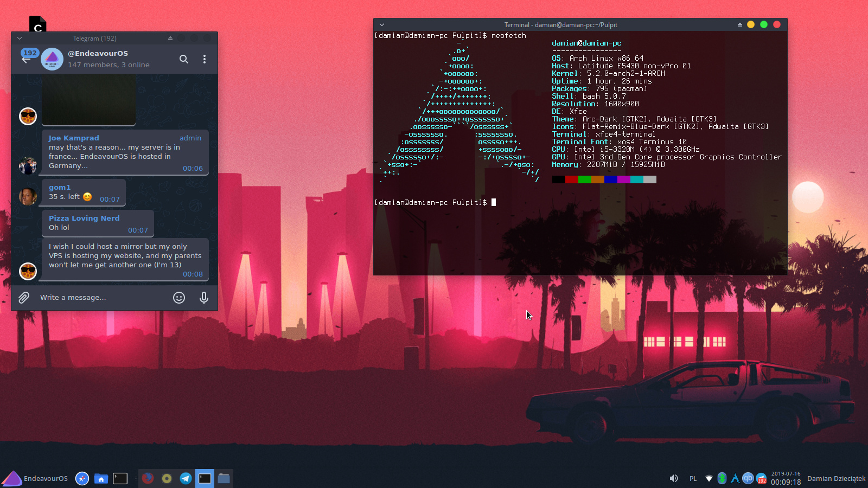The width and height of the screenshot is (868, 488).
Task: Open the emoji picker in Telegram
Action: pyautogui.click(x=179, y=298)
